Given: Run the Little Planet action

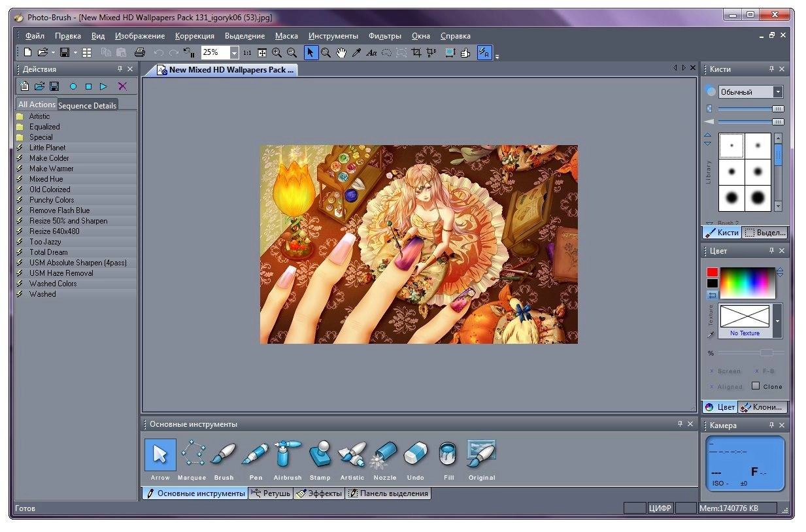Looking at the screenshot, I should [76, 148].
